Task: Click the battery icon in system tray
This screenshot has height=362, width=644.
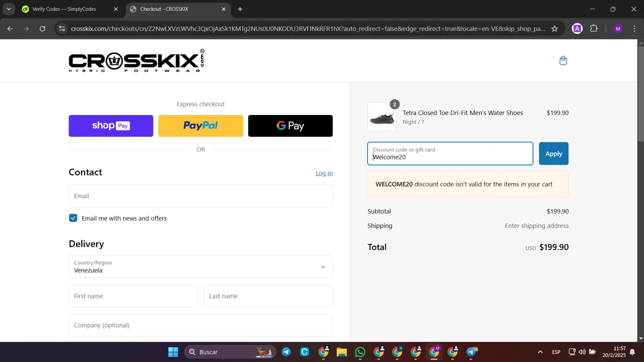Action: [592, 352]
